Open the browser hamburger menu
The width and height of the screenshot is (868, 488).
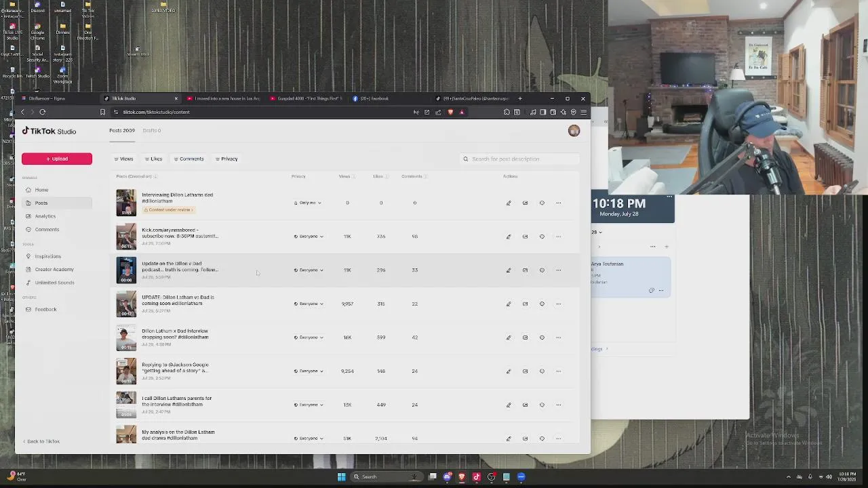click(x=583, y=112)
